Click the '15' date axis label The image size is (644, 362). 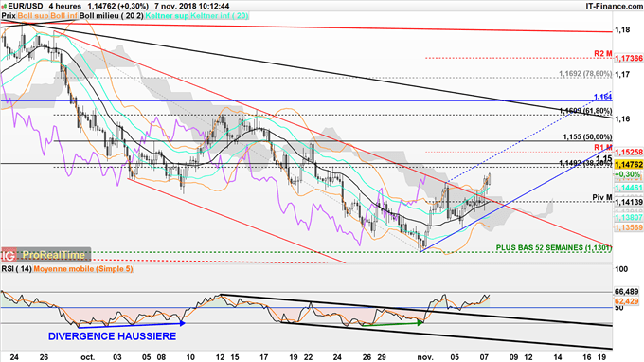click(235, 357)
